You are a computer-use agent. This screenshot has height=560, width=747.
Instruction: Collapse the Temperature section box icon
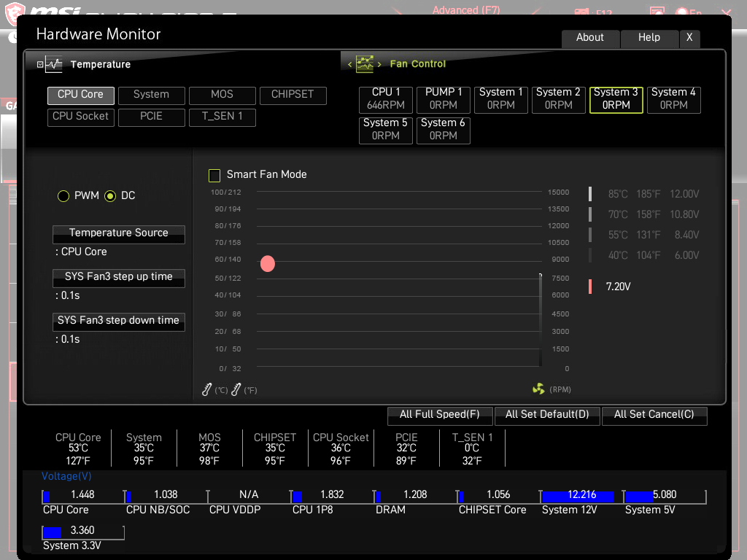[40, 64]
